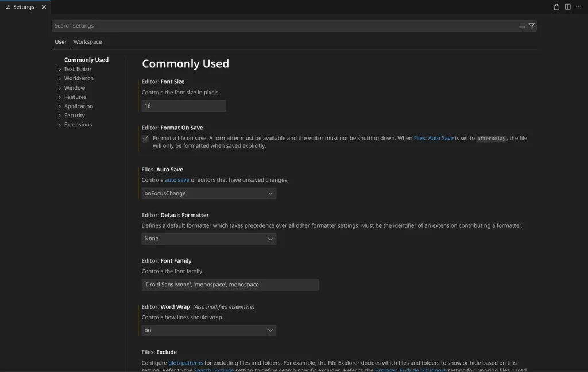The width and height of the screenshot is (588, 372).
Task: Expand the Workbench tree section
Action: pyautogui.click(x=59, y=78)
